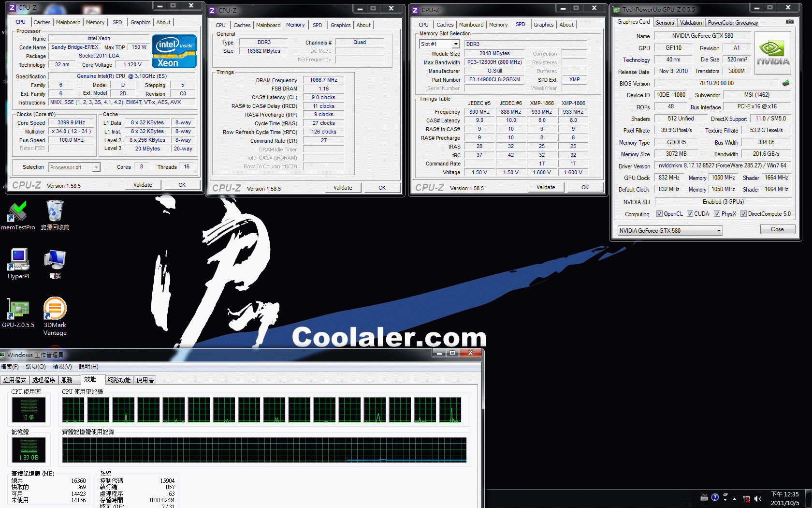
Task: Click the memory meter showing 1.89 GB
Action: click(x=29, y=449)
